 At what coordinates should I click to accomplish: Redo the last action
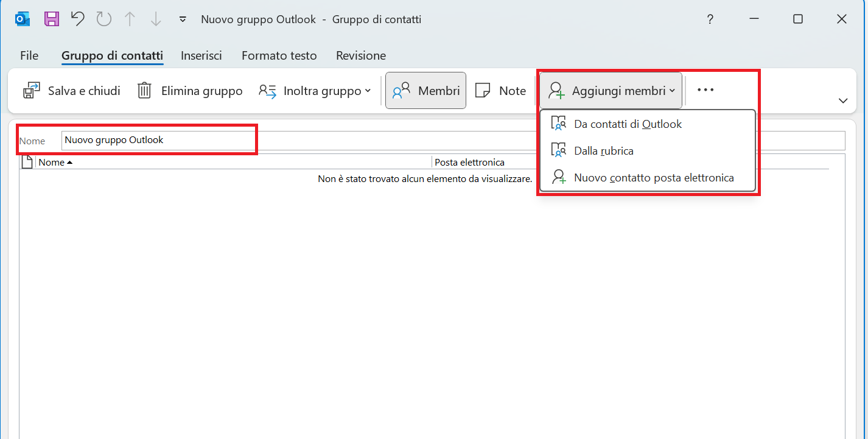(104, 19)
